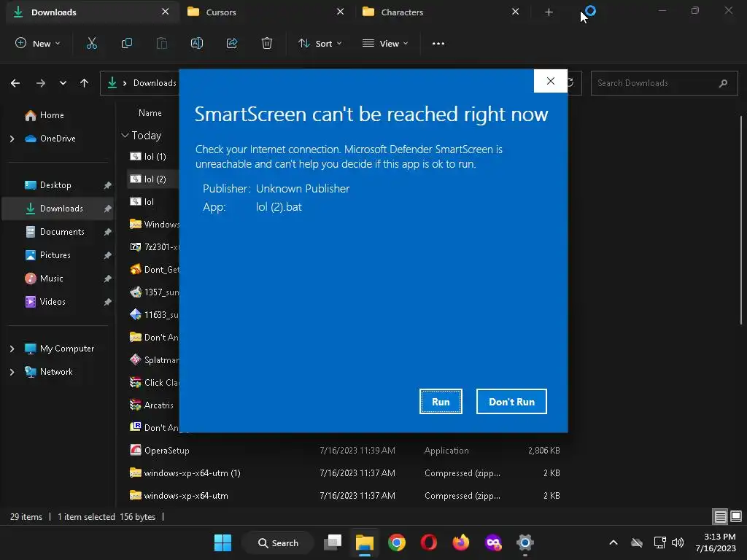Click the Cut scissors icon

[x=91, y=43]
